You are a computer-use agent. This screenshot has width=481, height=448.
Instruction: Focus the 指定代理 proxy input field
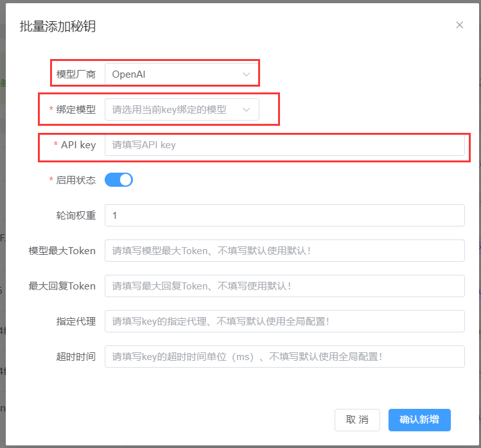coord(284,321)
